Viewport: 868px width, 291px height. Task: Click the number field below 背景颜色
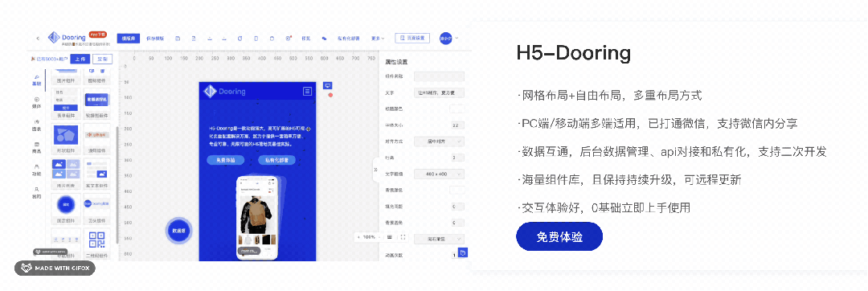(x=457, y=207)
